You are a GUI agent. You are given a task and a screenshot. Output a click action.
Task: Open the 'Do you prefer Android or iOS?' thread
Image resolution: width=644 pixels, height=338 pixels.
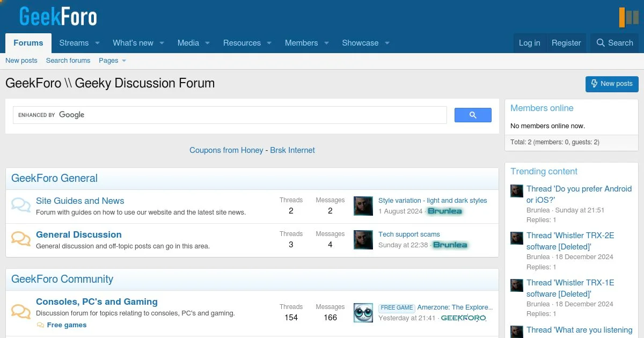(x=579, y=194)
